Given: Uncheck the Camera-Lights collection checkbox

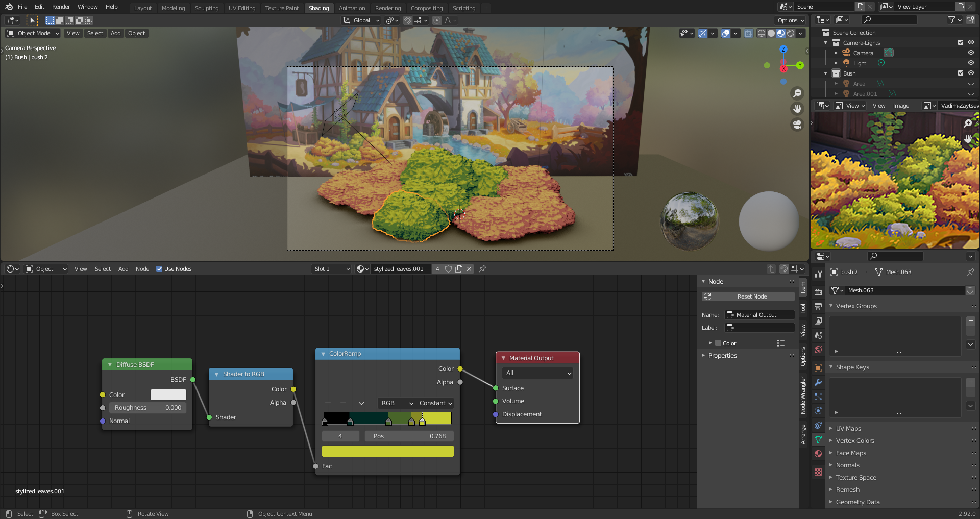Looking at the screenshot, I should click(x=961, y=43).
